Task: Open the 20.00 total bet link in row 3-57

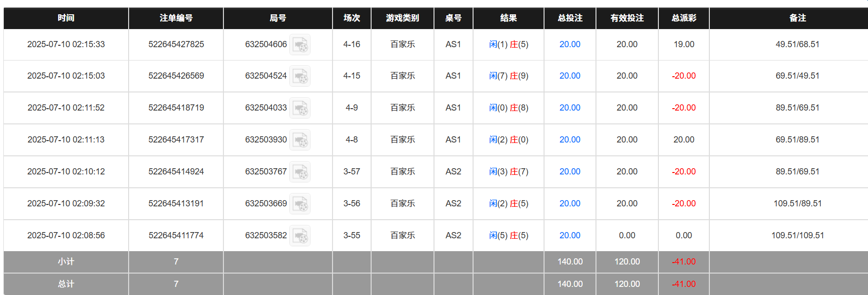Action: [569, 172]
